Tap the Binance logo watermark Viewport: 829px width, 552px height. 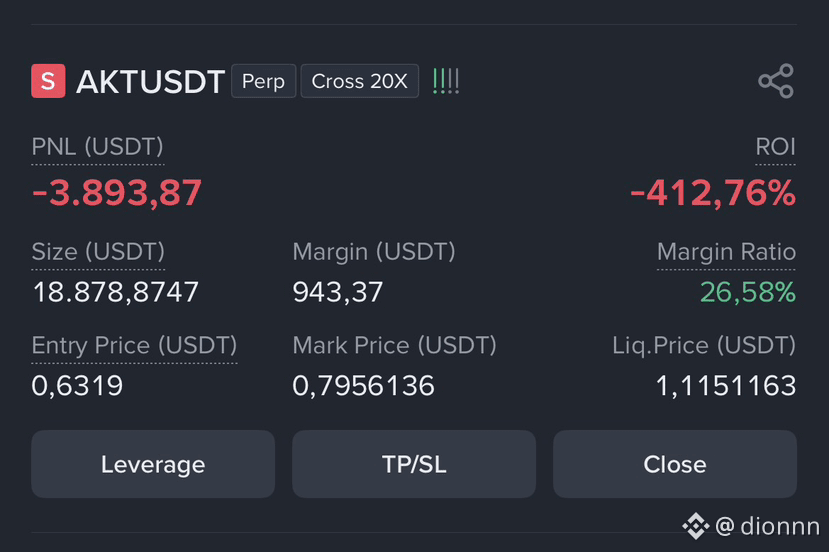695,526
